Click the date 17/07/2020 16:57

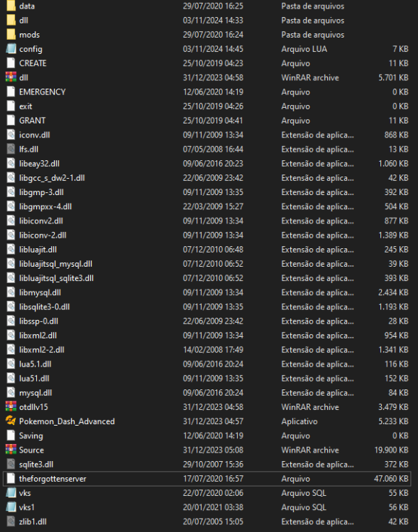[213, 479]
